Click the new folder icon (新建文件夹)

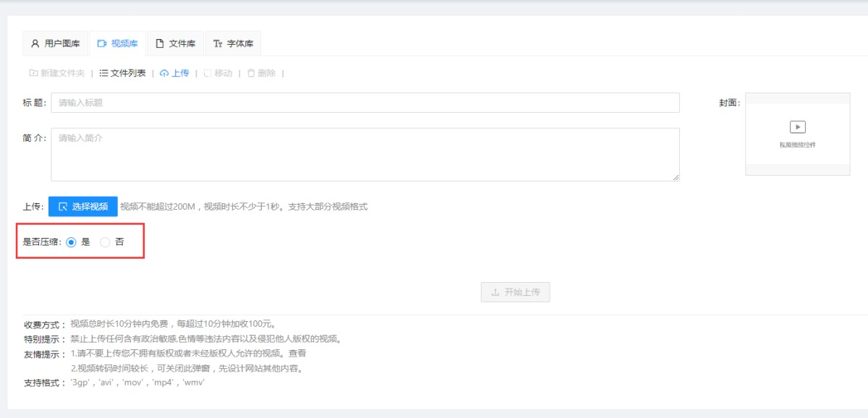point(33,73)
